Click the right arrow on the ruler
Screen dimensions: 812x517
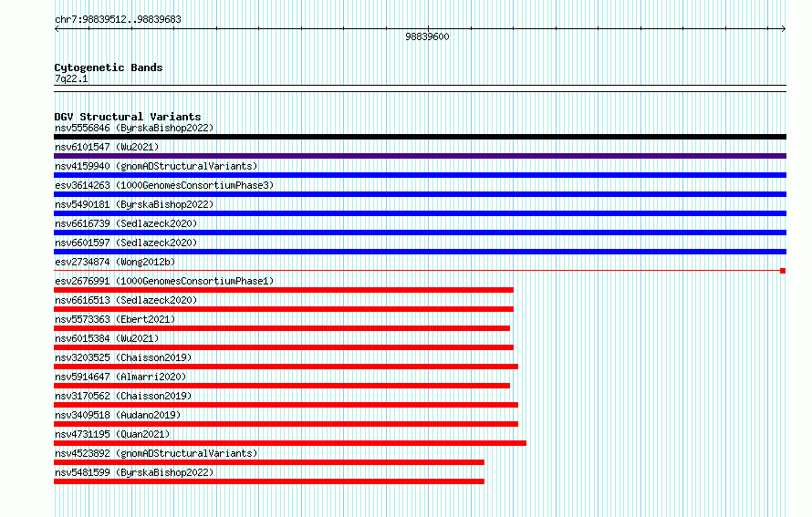point(784,29)
